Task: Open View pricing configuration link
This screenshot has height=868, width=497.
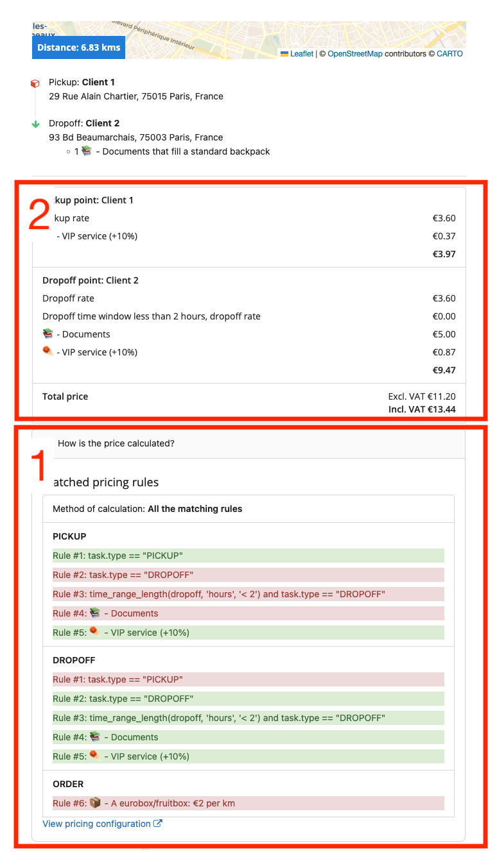Action: pyautogui.click(x=96, y=824)
